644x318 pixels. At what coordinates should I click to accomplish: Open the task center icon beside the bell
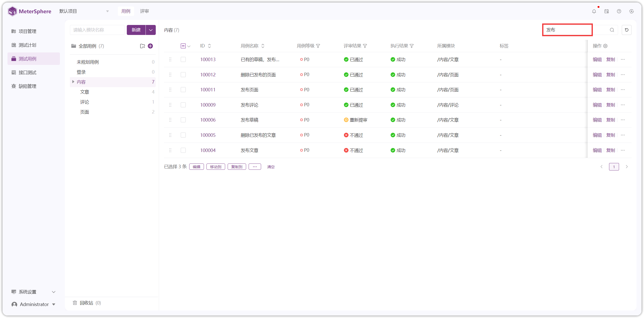pos(607,11)
